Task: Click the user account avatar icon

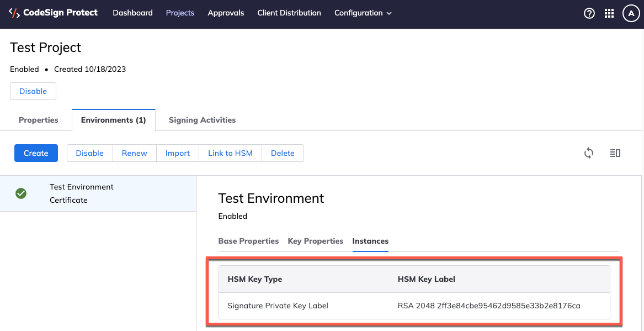Action: coord(630,14)
